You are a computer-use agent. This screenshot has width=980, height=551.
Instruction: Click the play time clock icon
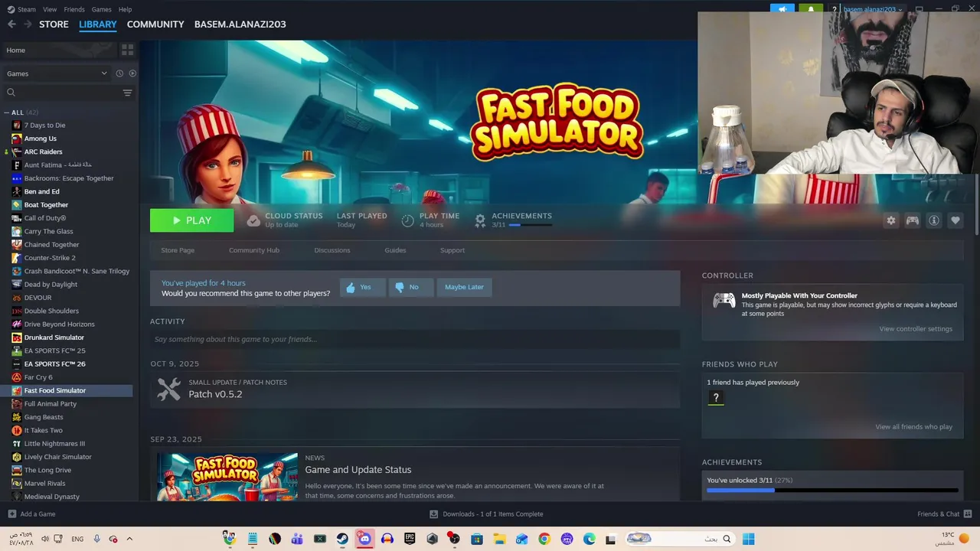click(408, 220)
